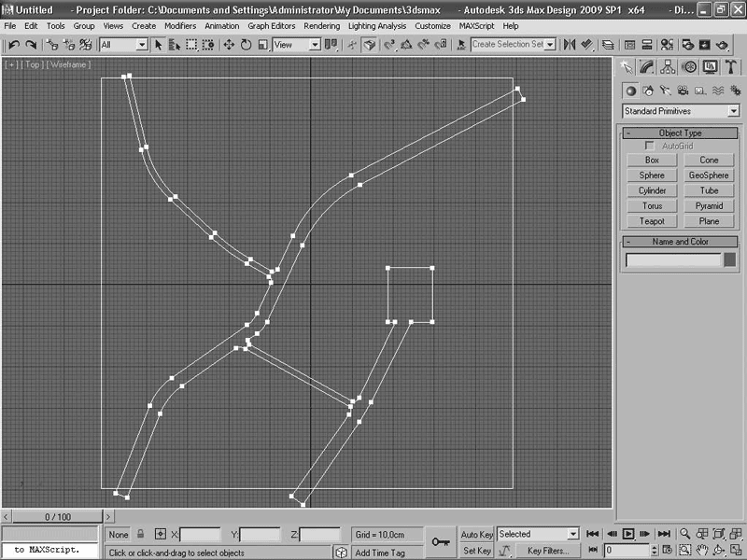This screenshot has width=747, height=560.
Task: Click the Zoom magnifier viewport control
Action: click(x=684, y=534)
